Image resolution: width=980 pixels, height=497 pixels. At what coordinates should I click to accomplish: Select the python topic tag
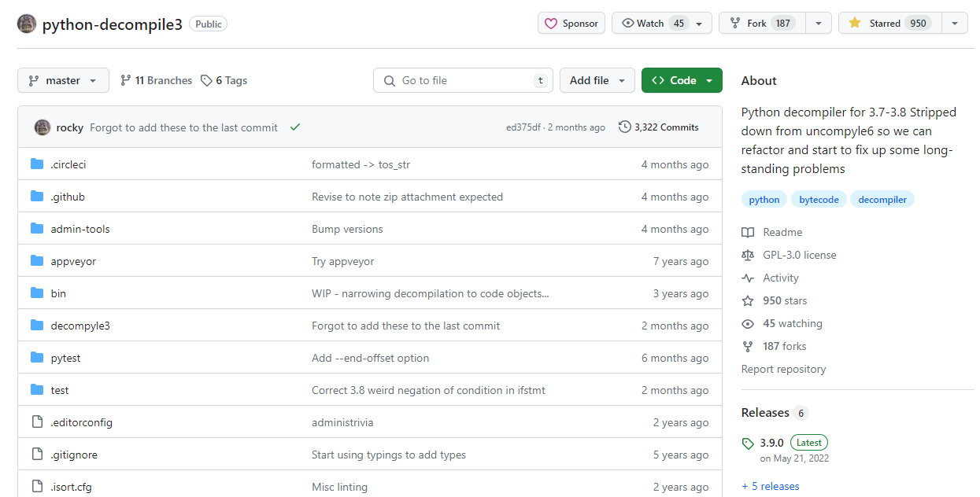point(764,200)
